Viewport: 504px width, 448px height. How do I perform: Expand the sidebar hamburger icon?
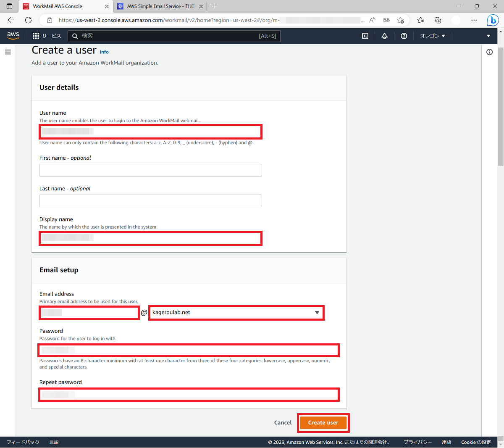click(x=8, y=52)
